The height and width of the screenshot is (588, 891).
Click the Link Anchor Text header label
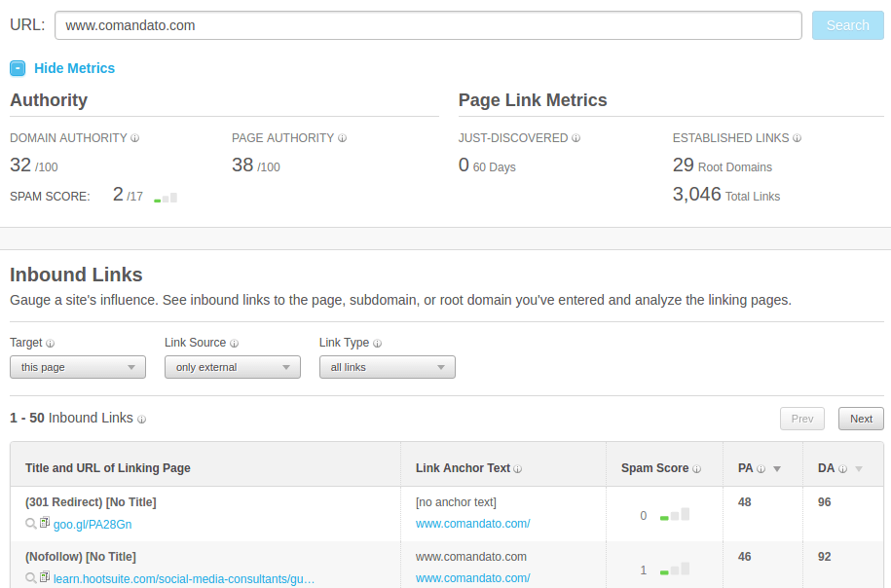pyautogui.click(x=463, y=468)
